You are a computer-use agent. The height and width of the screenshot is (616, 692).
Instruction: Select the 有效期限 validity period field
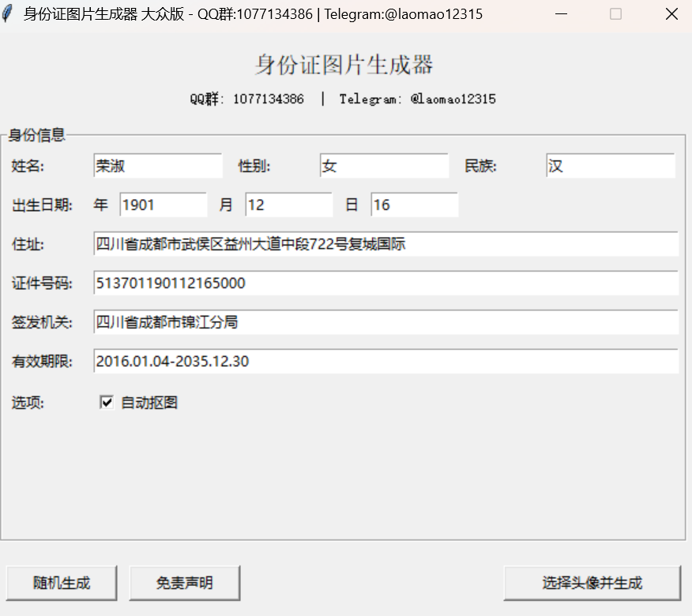pyautogui.click(x=385, y=361)
